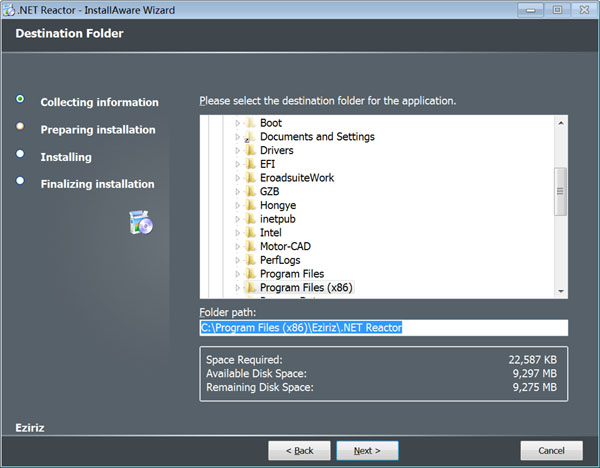Viewport: 600px width, 468px height.
Task: Expand the inetpub folder node
Action: tap(237, 219)
